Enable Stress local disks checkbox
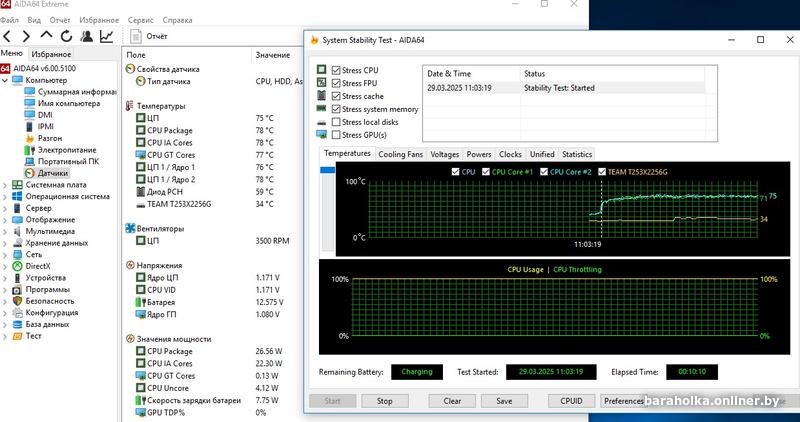Image resolution: width=800 pixels, height=422 pixels. 336,122
